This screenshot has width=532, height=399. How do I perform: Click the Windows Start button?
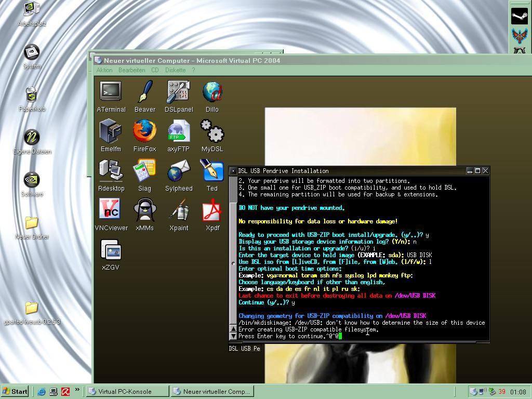click(15, 391)
